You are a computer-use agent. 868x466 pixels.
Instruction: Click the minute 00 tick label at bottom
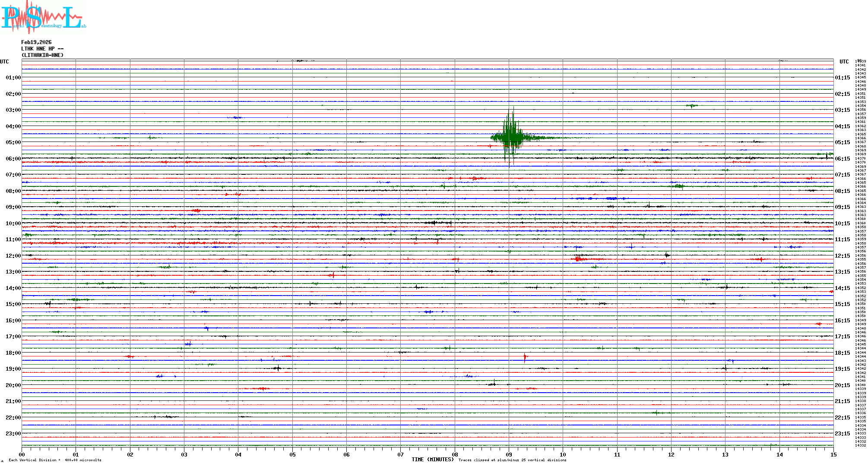pyautogui.click(x=22, y=455)
